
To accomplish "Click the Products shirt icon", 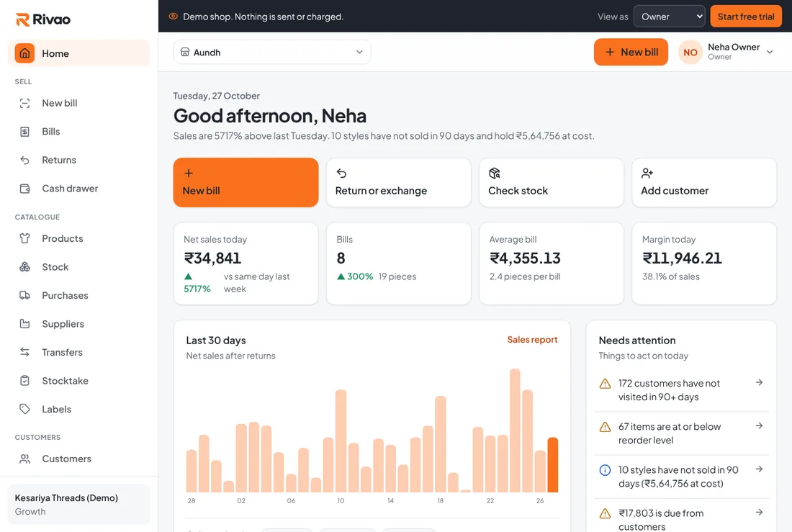I will click(24, 238).
